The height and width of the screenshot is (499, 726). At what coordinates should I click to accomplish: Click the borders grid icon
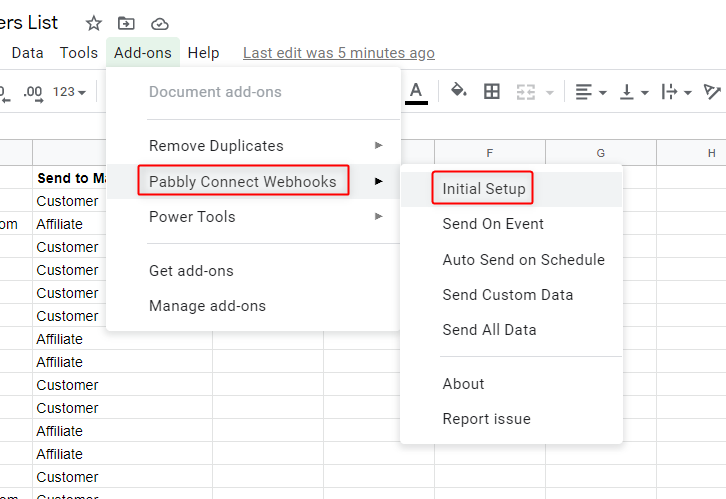492,92
